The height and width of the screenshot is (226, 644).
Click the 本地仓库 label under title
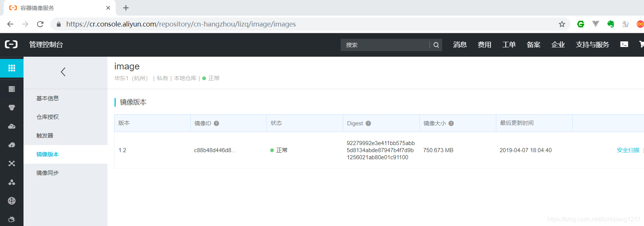[185, 78]
